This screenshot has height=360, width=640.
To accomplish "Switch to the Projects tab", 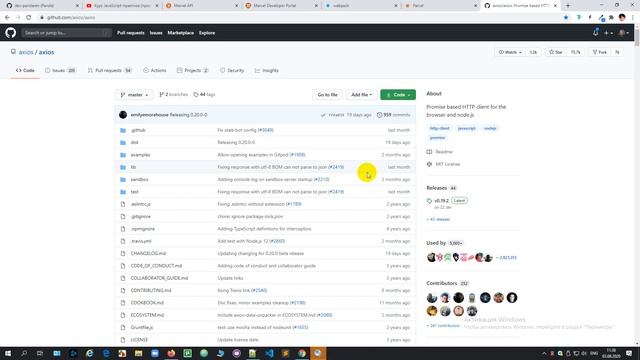I will pyautogui.click(x=192, y=70).
